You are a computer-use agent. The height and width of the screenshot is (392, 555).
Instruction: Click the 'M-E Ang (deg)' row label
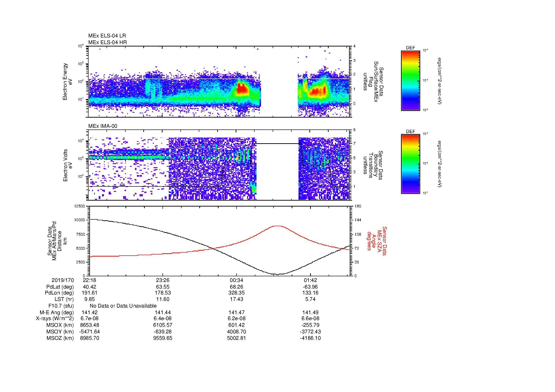57,312
